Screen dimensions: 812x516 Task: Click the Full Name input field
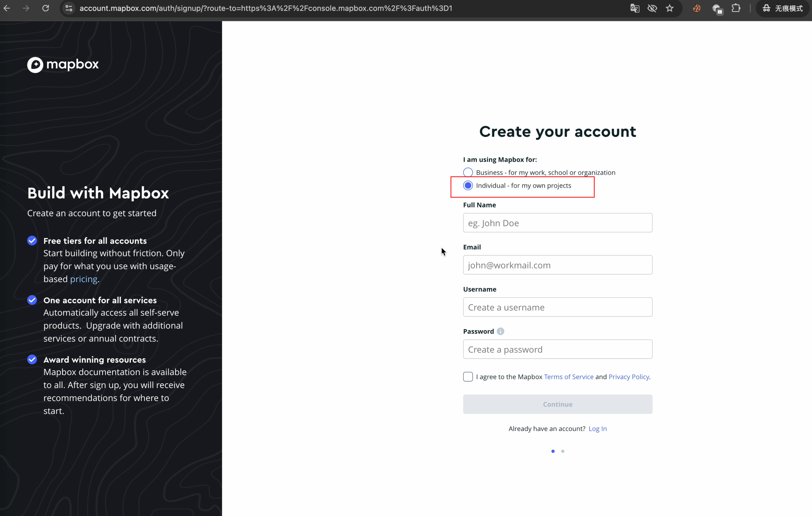pyautogui.click(x=557, y=223)
